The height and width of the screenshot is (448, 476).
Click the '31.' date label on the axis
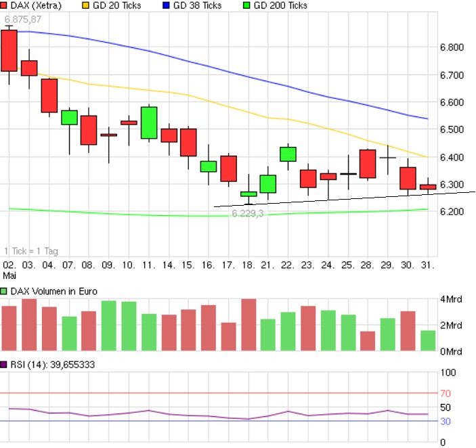click(x=428, y=265)
